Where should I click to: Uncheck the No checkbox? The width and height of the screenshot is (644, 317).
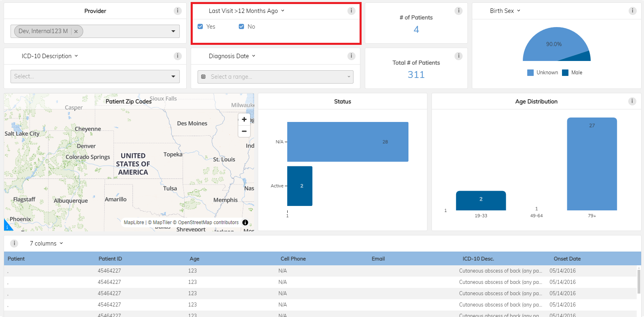tap(242, 27)
